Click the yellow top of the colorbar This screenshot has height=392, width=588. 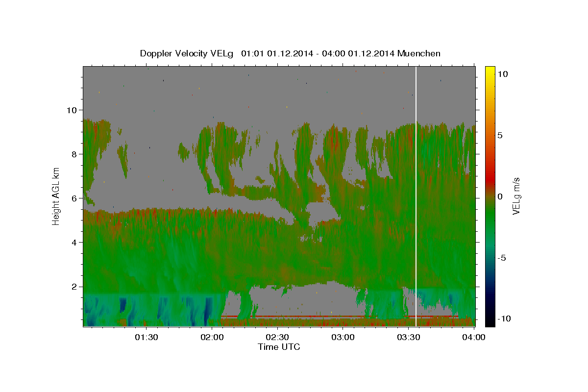pos(490,70)
